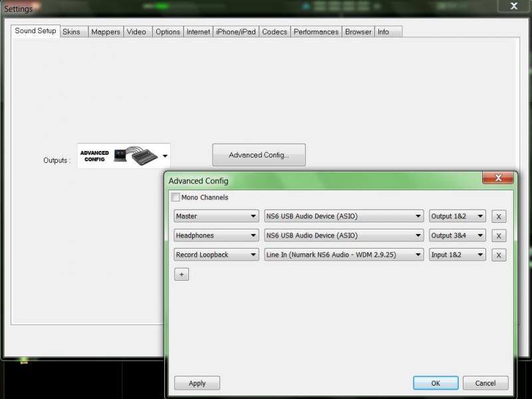Open the Outputs advanced config dropdown
The height and width of the screenshot is (399, 532).
coord(124,156)
